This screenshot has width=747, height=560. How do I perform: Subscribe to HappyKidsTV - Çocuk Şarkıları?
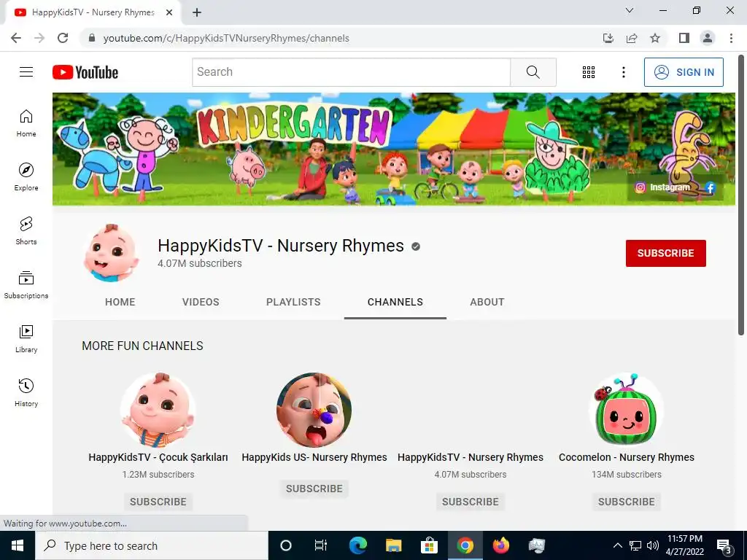click(158, 502)
